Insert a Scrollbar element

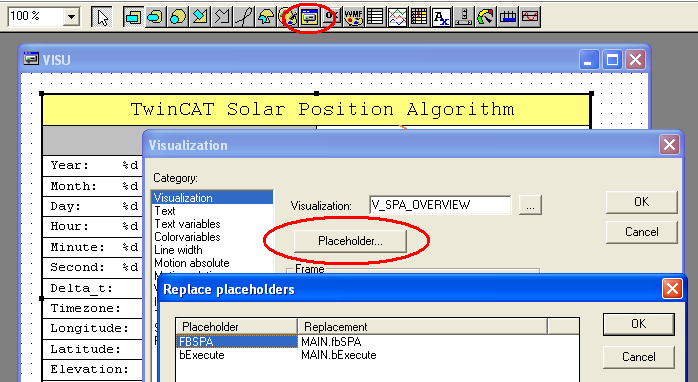click(x=463, y=17)
